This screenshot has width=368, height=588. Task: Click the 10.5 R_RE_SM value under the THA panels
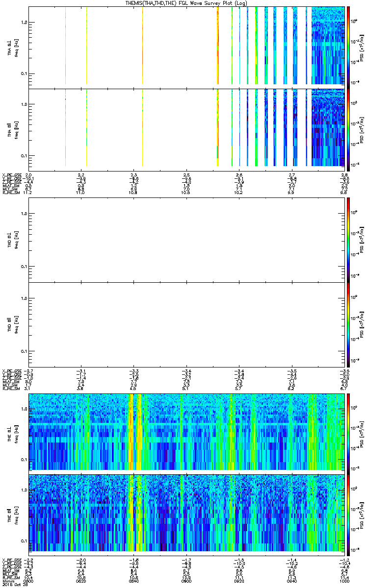187,193
